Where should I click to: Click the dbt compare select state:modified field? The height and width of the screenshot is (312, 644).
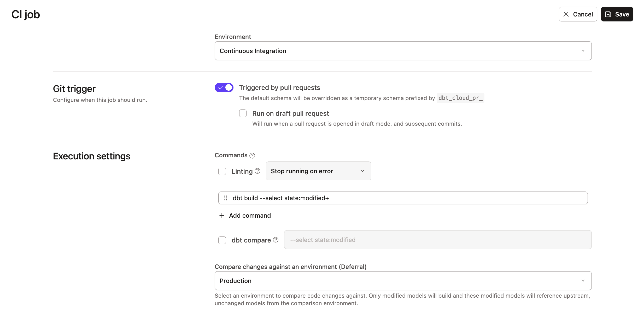[x=437, y=240]
